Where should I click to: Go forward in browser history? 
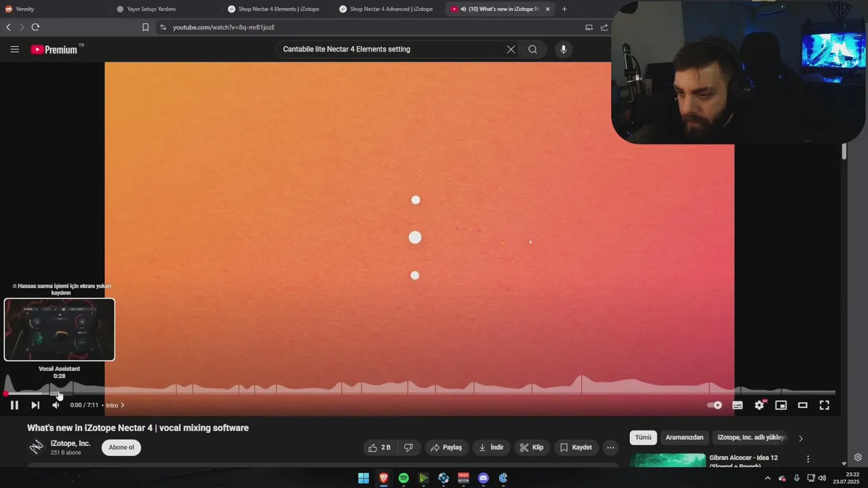(22, 27)
